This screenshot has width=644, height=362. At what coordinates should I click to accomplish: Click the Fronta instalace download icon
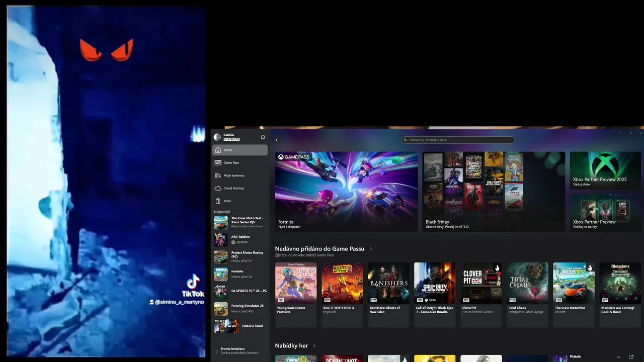click(216, 350)
